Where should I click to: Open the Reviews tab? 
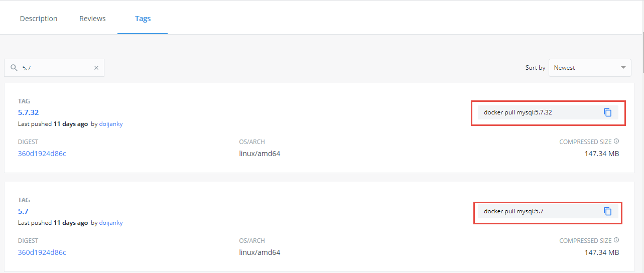(92, 19)
